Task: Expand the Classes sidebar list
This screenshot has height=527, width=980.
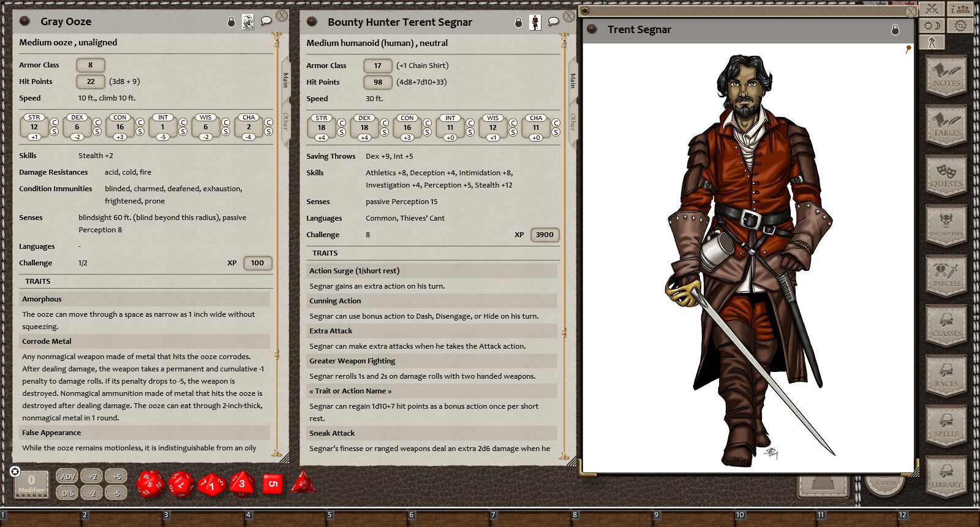Action: (946, 325)
